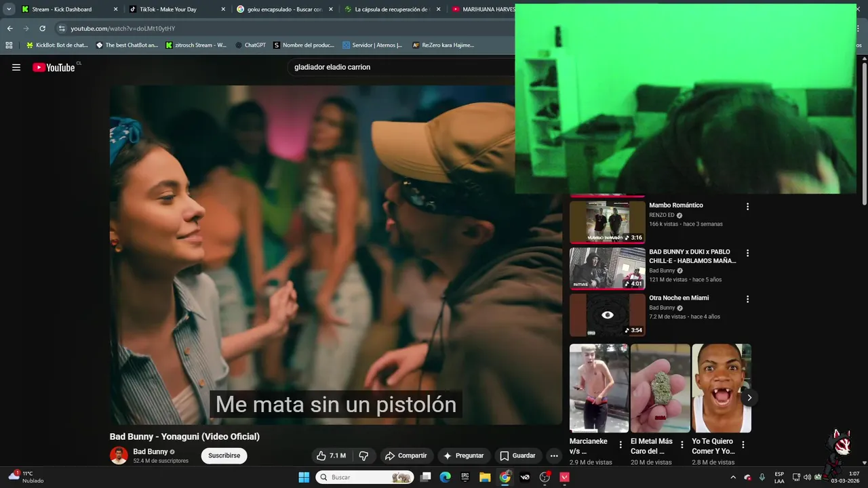
Task: Click the volume icon in system tray
Action: [808, 477]
